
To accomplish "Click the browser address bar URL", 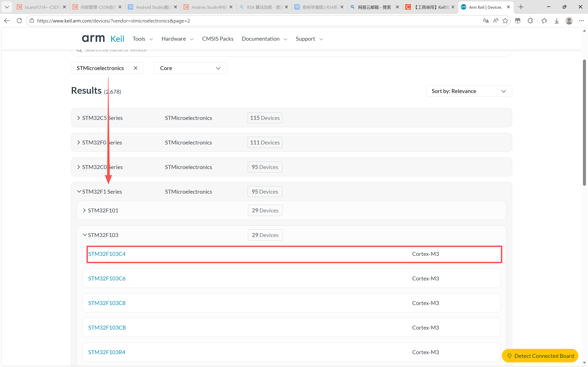I will 113,21.
